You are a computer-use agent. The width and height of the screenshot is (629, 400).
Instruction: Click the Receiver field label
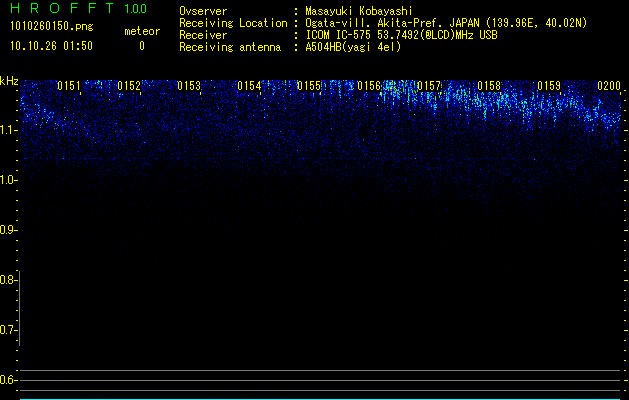(203, 35)
